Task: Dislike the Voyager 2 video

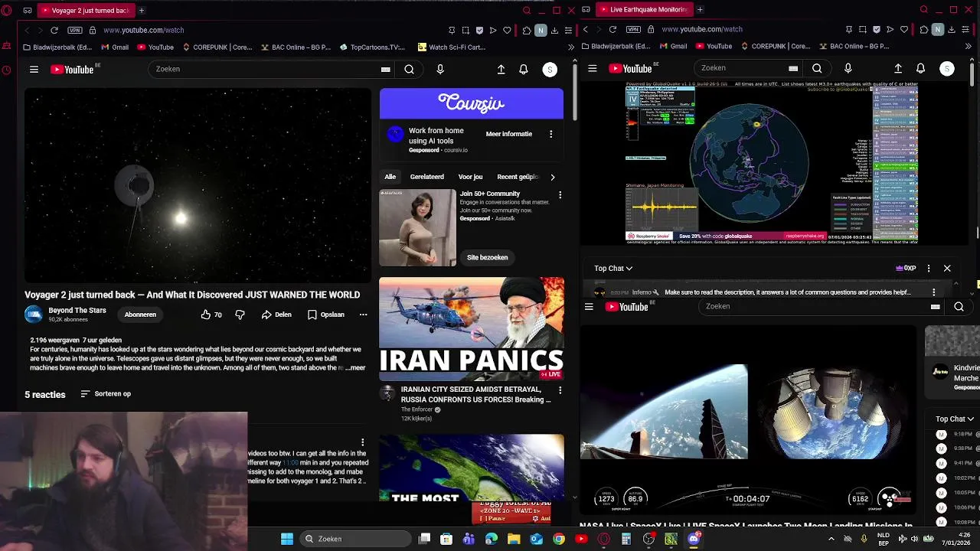Action: 240,315
